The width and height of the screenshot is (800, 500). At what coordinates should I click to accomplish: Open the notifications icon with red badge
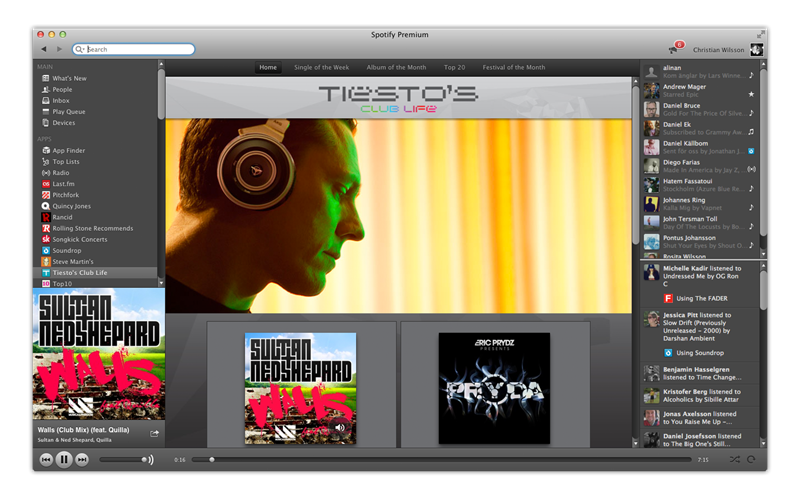[675, 49]
